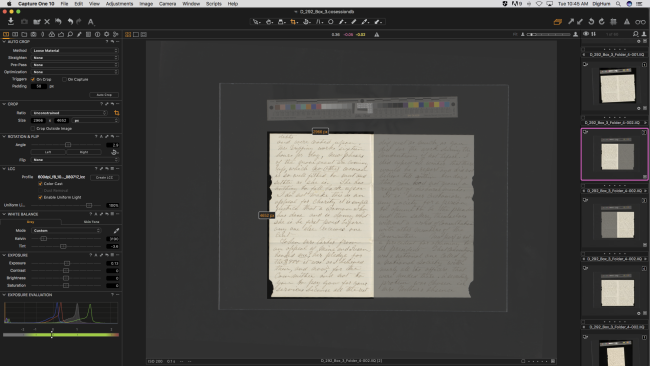Toggle Crop Outside Image checkbox
This screenshot has width=650, height=366.
[x=33, y=128]
